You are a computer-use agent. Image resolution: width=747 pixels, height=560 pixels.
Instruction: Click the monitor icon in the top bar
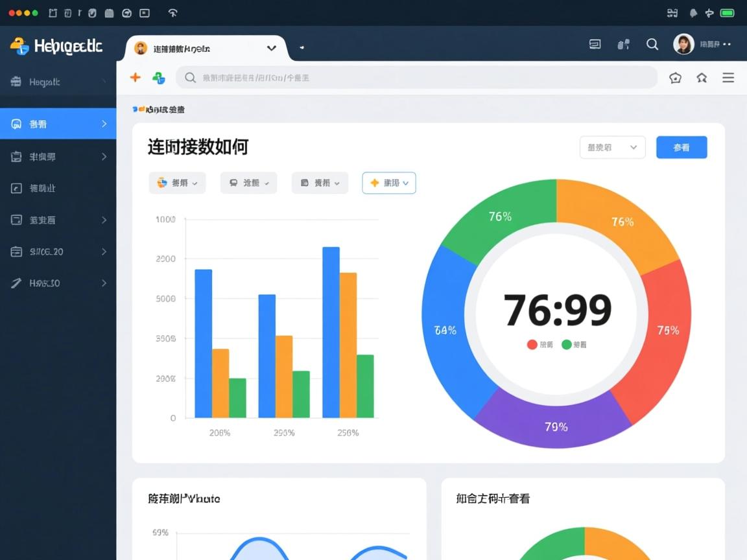pos(594,44)
